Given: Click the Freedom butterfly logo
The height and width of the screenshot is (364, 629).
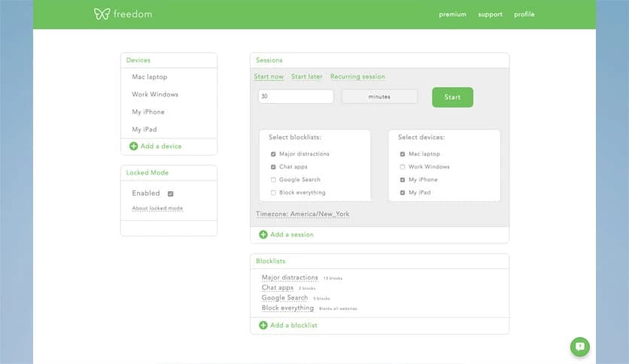Looking at the screenshot, I should pos(102,14).
